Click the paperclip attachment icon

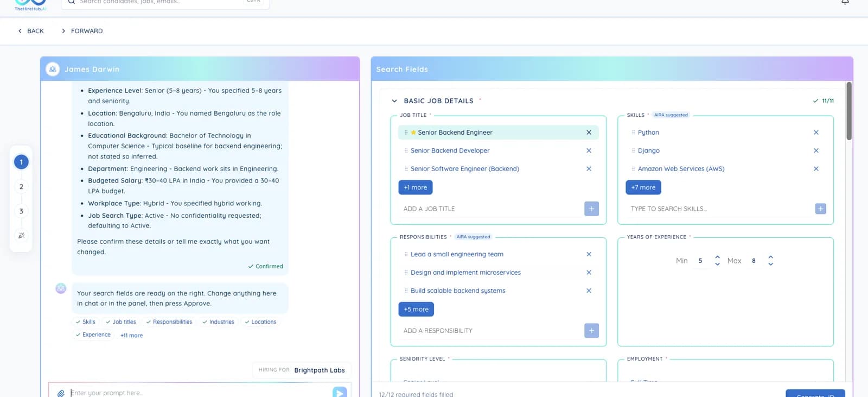point(61,393)
